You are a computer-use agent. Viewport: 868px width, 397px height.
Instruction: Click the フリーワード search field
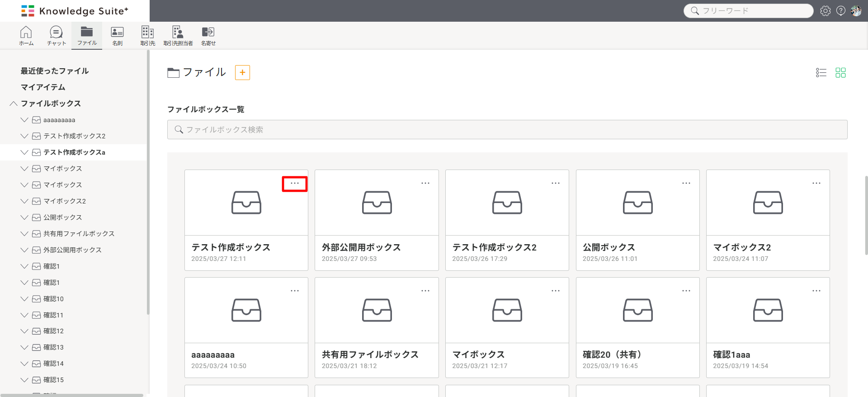tap(749, 11)
